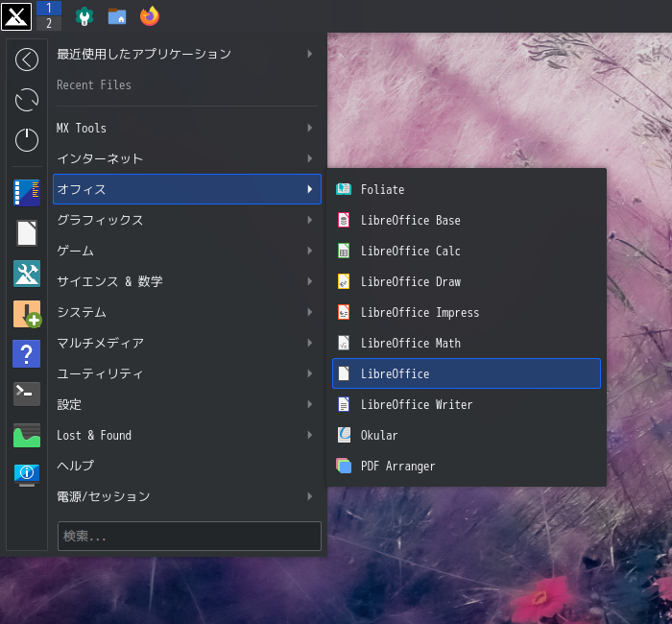Click the PDF Arranger icon
The width and height of the screenshot is (672, 624).
(344, 466)
